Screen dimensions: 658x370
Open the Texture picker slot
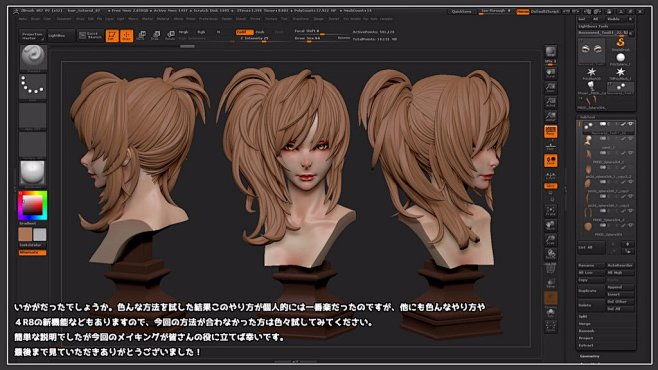pyautogui.click(x=33, y=145)
